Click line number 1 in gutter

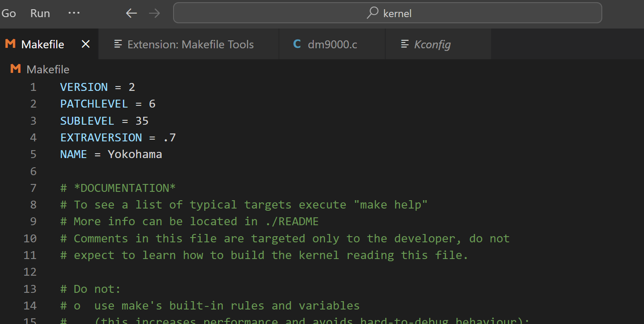pyautogui.click(x=33, y=87)
